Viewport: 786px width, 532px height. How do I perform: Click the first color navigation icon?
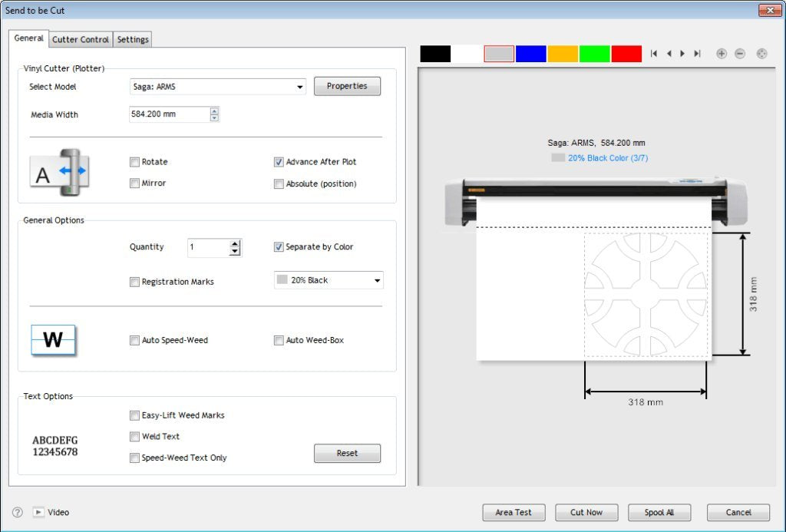654,53
